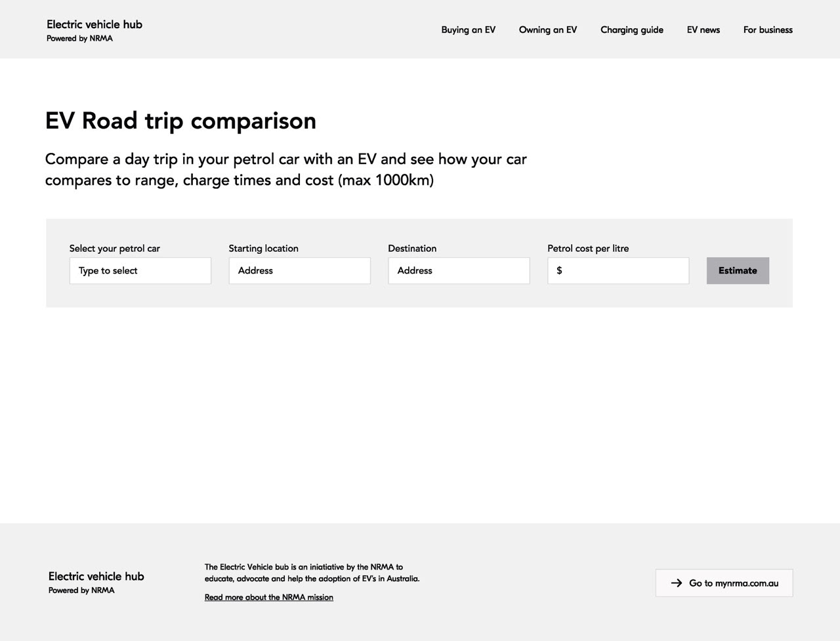This screenshot has height=641, width=840.
Task: Focus the Starting location address field
Action: 299,270
